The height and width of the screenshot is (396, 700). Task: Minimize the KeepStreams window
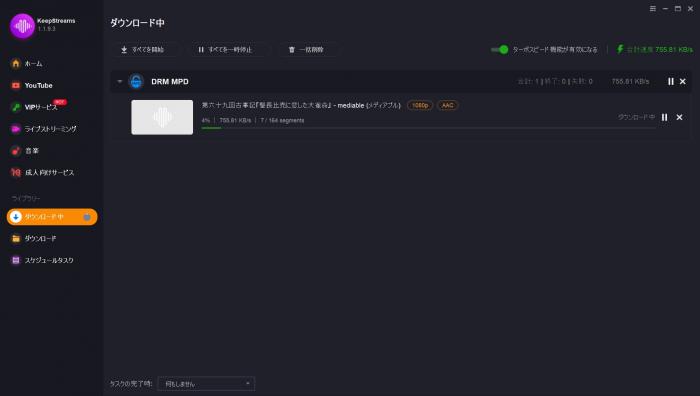click(665, 8)
